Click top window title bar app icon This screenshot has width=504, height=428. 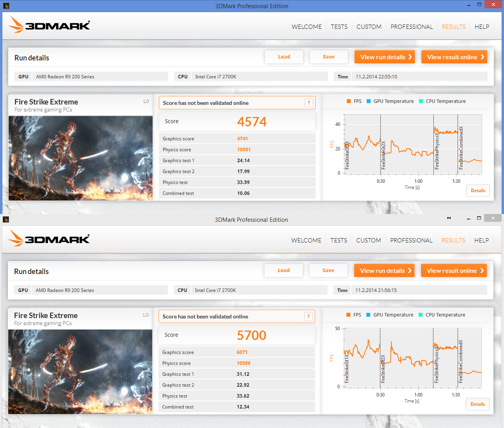[x=6, y=6]
